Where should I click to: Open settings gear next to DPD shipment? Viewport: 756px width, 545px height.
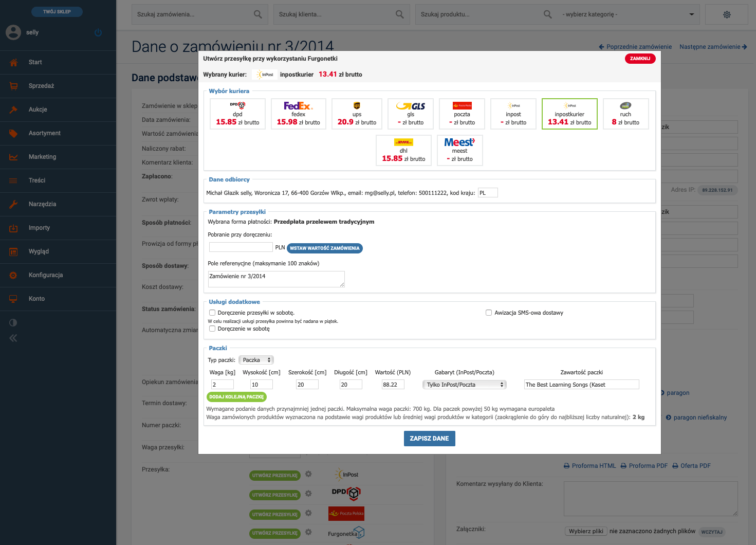coord(308,494)
